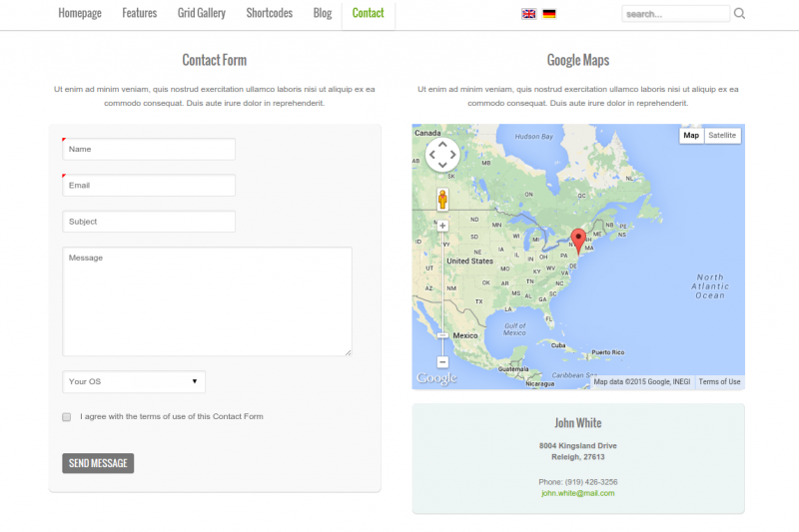
Task: Click the map pan navigation control
Action: click(x=442, y=155)
